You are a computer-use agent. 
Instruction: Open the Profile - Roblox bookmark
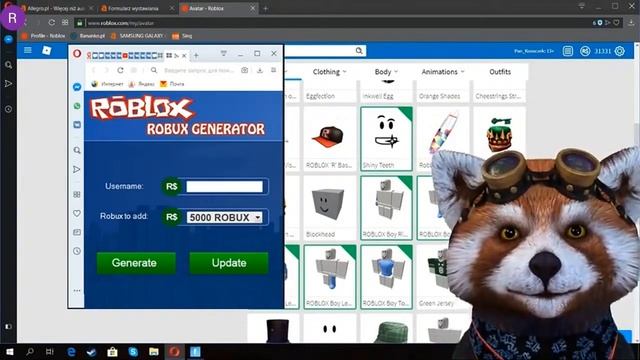[x=44, y=36]
